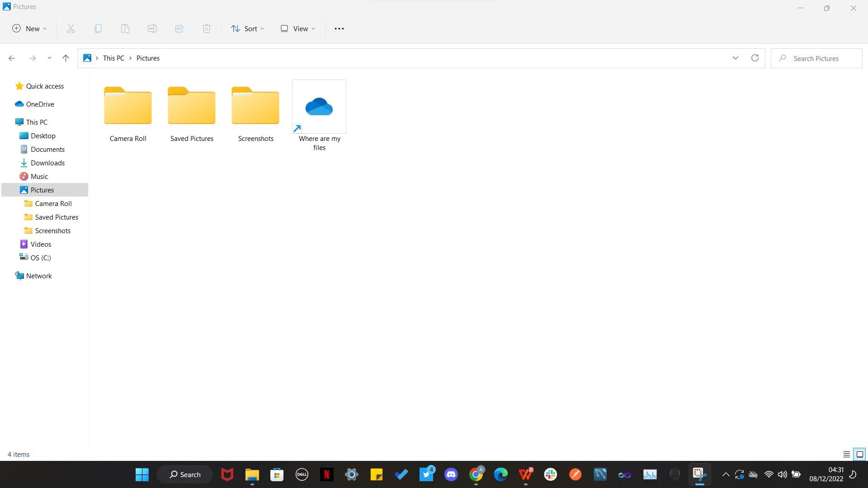The height and width of the screenshot is (488, 868).
Task: Click the Cut scissors icon in toolbar
Action: tap(71, 28)
